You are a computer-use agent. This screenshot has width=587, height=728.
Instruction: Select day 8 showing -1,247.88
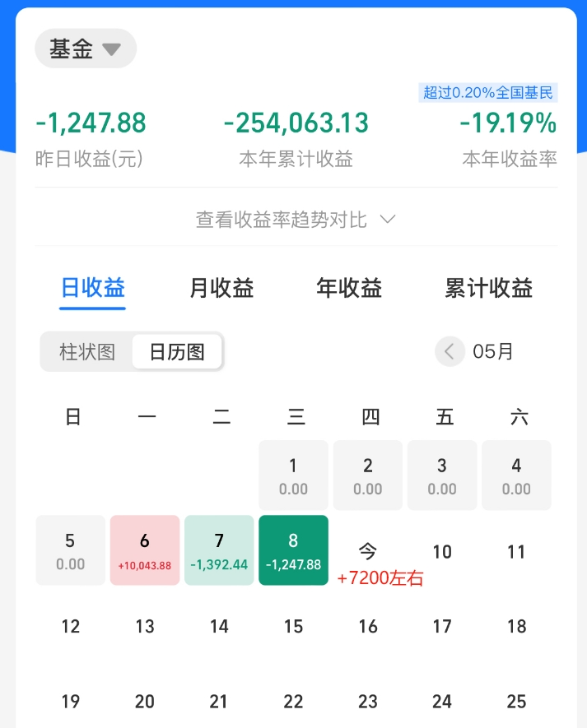[x=293, y=550]
